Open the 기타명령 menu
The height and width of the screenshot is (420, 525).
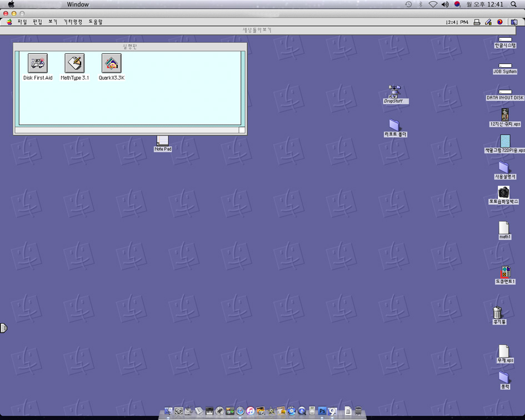(x=73, y=22)
